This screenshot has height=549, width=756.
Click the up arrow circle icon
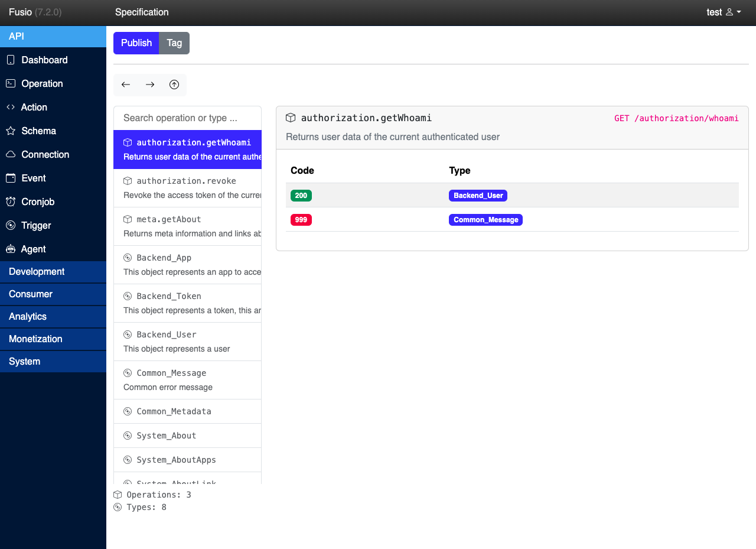(174, 85)
